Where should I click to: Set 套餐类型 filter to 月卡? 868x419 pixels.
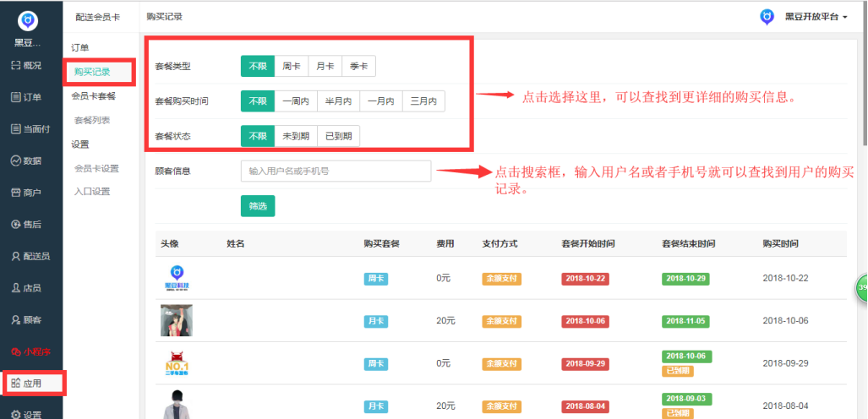point(325,67)
